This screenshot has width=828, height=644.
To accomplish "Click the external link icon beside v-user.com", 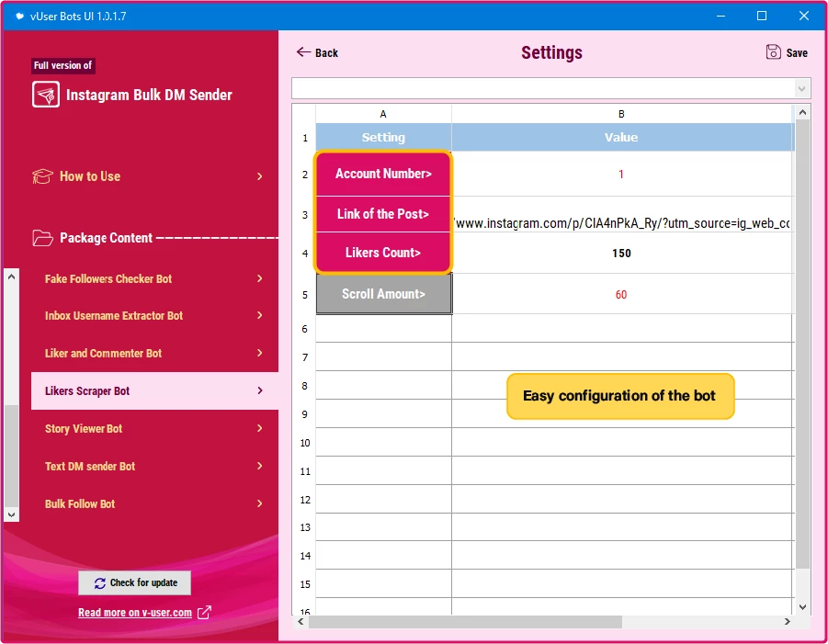I will pos(204,613).
